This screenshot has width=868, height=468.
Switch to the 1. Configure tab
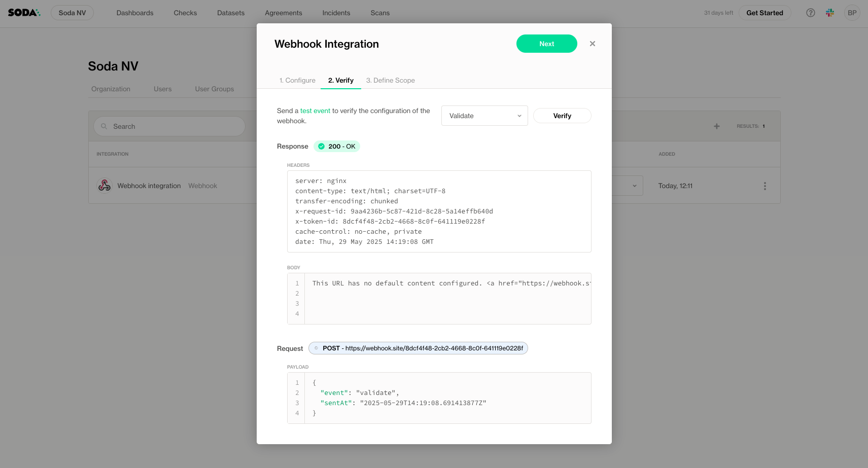297,80
